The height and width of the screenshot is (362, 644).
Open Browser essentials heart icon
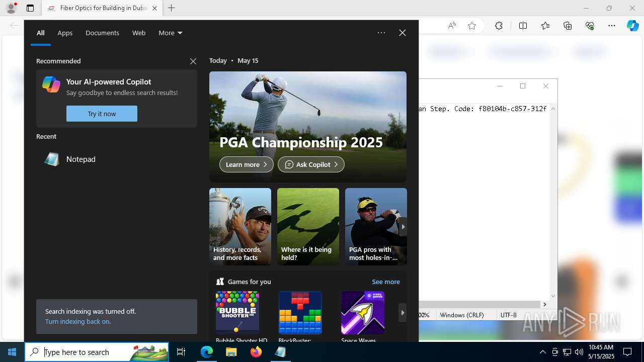point(590,26)
